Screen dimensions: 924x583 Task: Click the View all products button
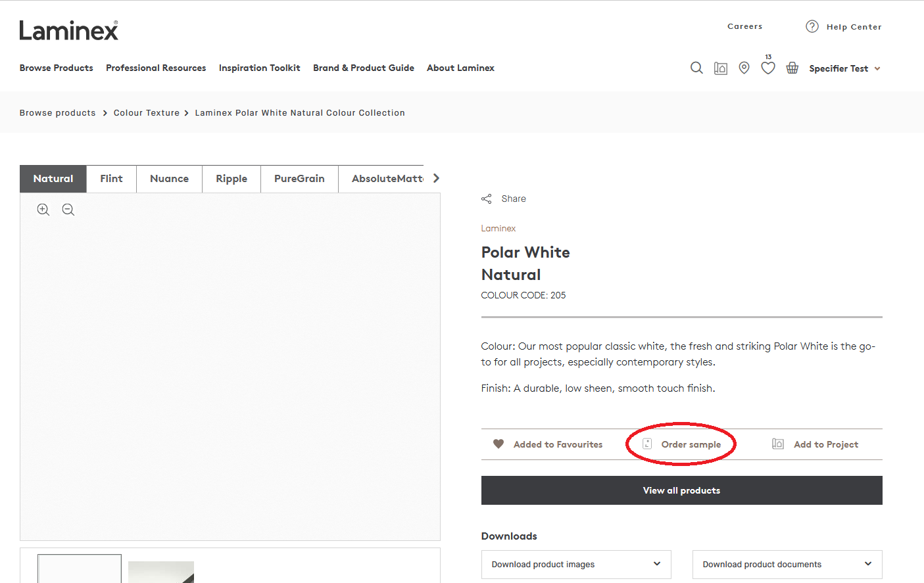pyautogui.click(x=681, y=490)
